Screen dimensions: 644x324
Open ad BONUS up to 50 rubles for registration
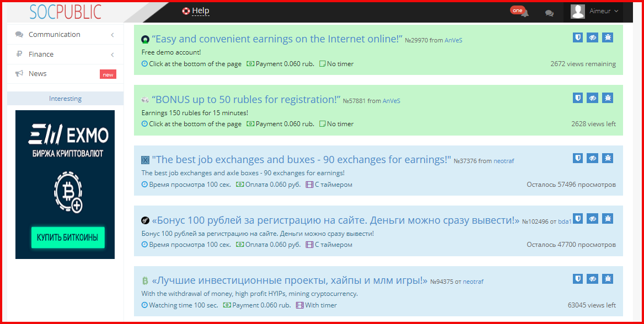[x=246, y=99]
